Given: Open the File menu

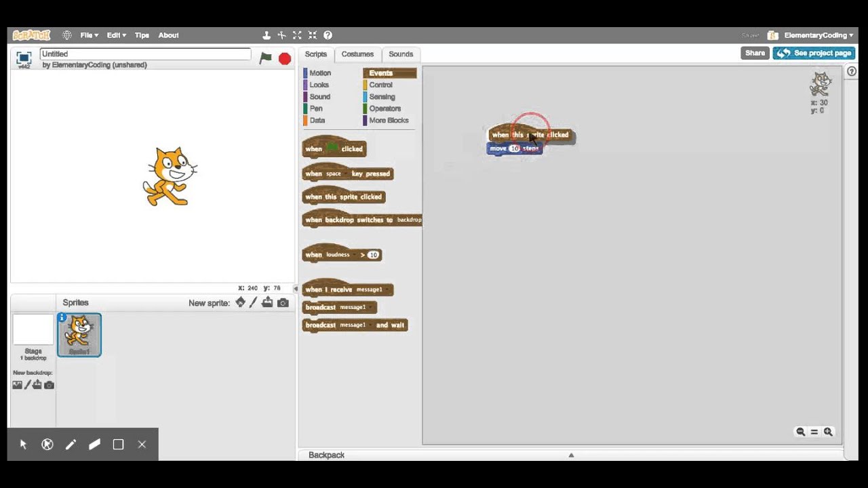Looking at the screenshot, I should [89, 35].
